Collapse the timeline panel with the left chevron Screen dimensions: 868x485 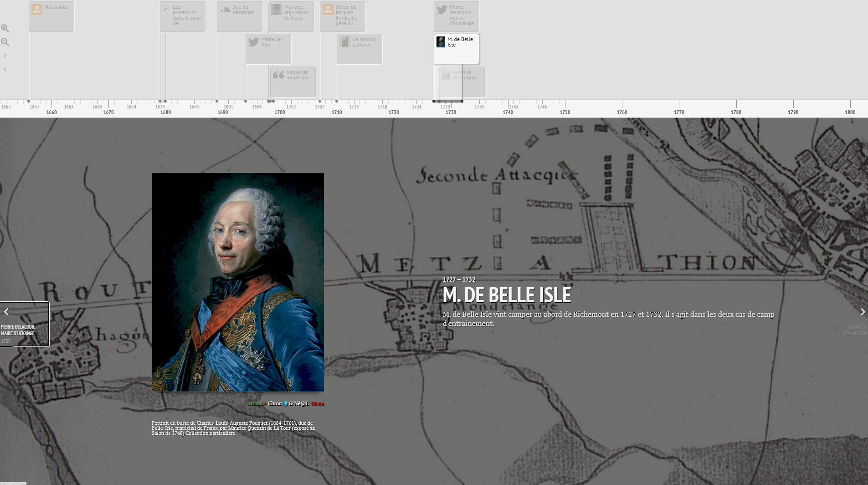pos(5,69)
